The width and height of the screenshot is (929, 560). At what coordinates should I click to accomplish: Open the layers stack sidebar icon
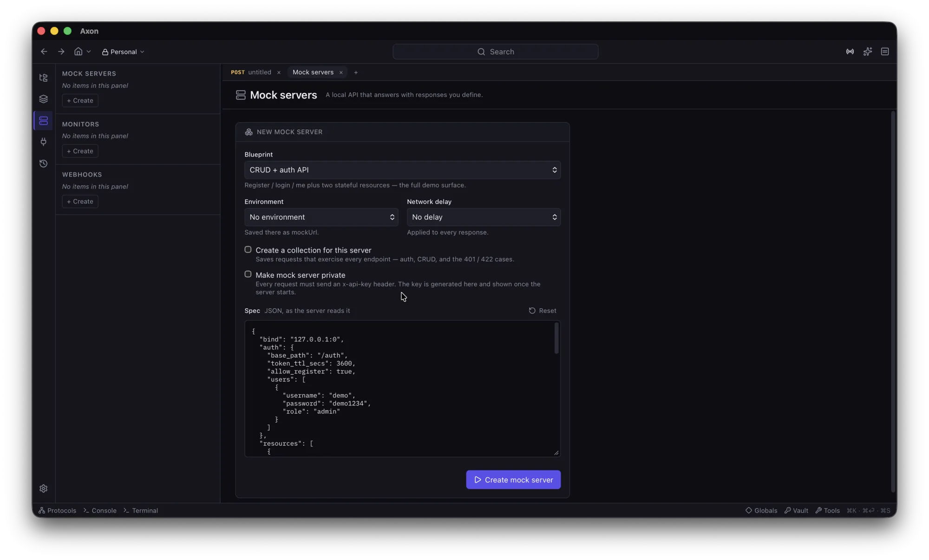pyautogui.click(x=44, y=99)
